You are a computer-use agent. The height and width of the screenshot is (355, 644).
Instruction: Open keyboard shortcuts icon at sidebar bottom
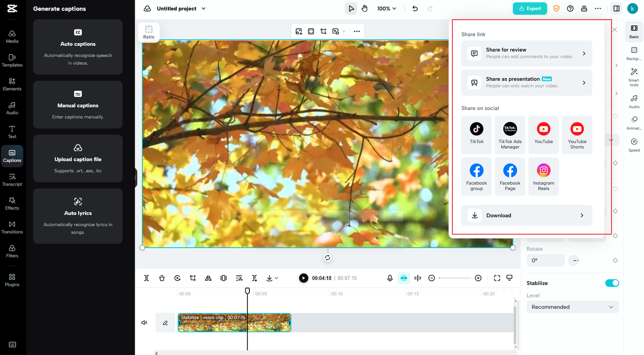[12, 345]
